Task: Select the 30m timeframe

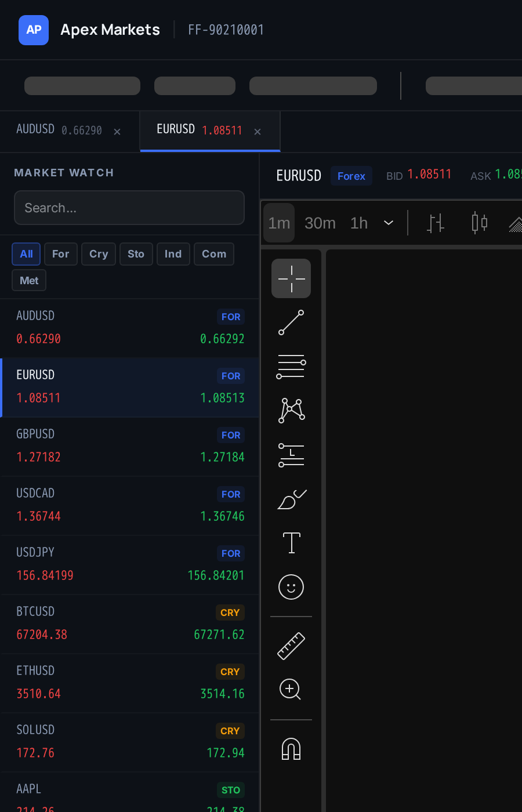Action: click(x=320, y=223)
